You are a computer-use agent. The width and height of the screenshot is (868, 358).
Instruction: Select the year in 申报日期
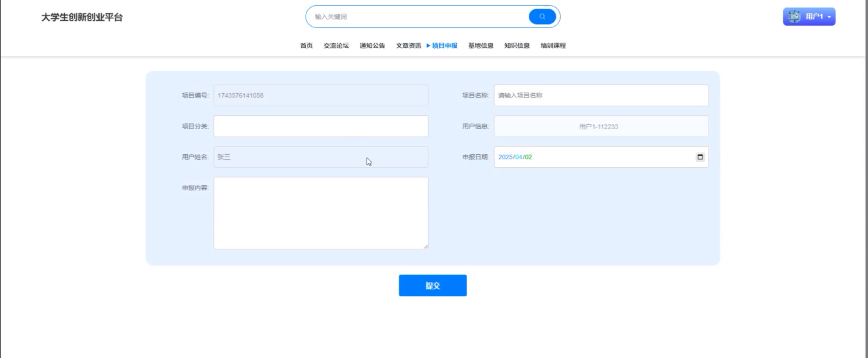pos(505,157)
